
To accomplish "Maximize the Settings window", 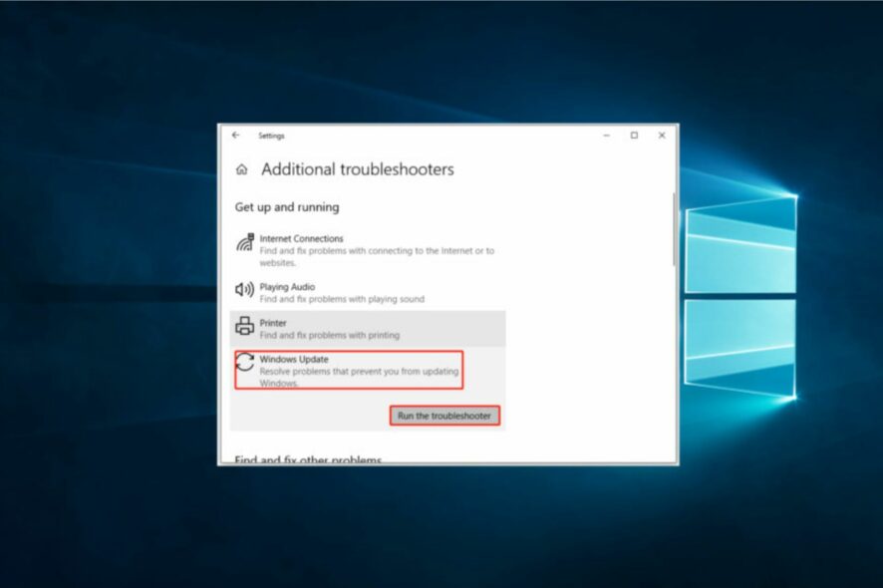I will [x=634, y=136].
